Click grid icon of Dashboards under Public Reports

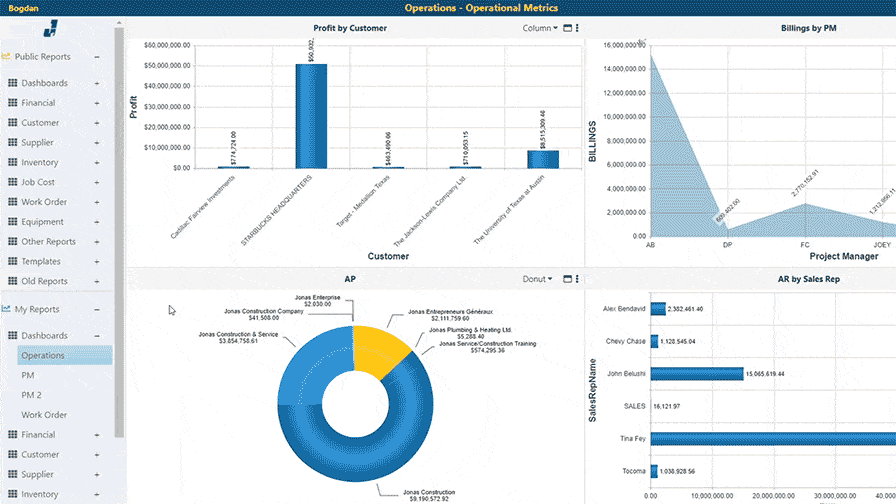(x=13, y=83)
